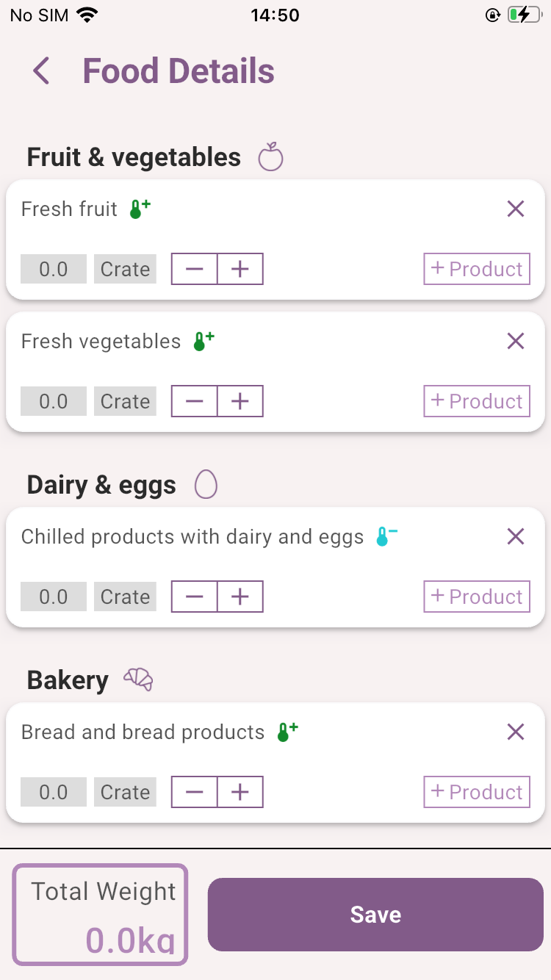551x980 pixels.
Task: Open the Crate unit selector for bread products
Action: coord(125,793)
